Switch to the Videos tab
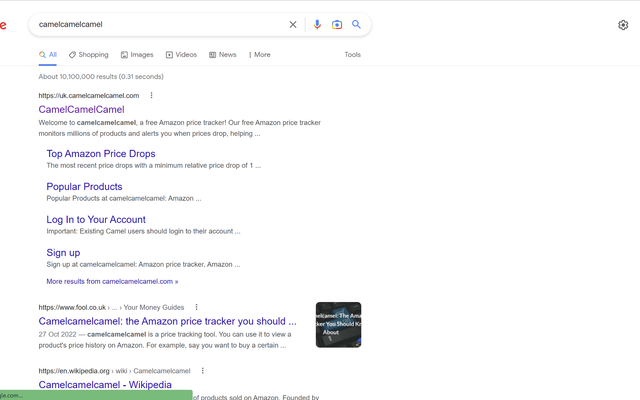Image resolution: width=640 pixels, height=400 pixels. point(181,55)
